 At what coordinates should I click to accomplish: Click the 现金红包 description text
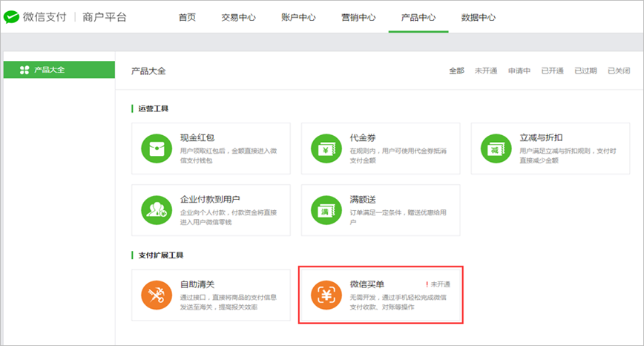click(x=229, y=156)
